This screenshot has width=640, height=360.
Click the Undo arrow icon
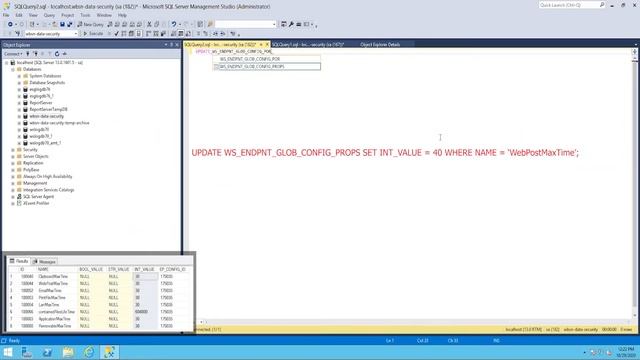point(174,24)
